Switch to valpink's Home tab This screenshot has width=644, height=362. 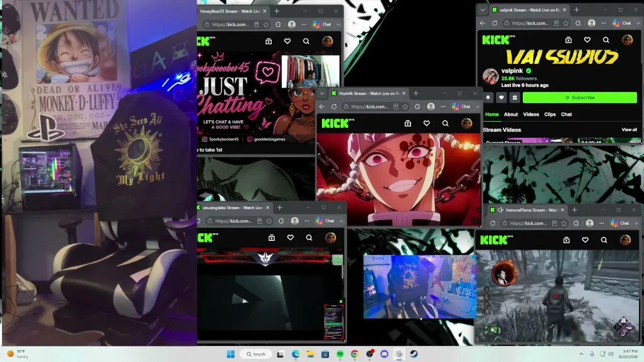[x=492, y=114]
